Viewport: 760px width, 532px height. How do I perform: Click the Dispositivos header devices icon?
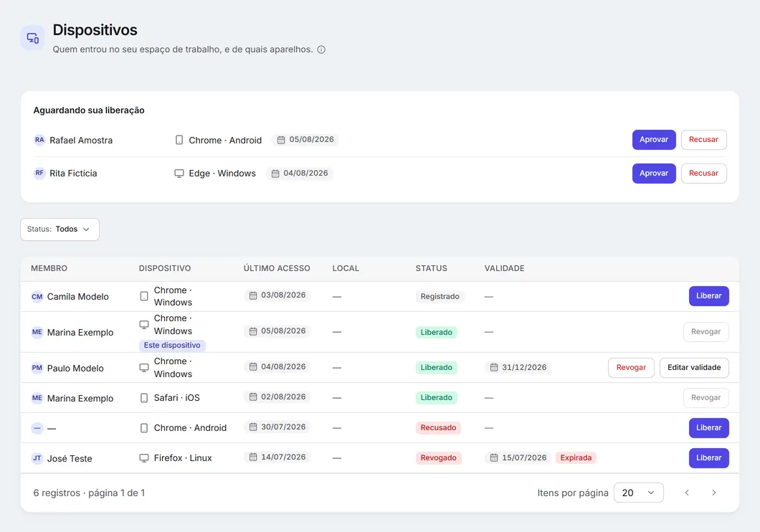tap(32, 38)
